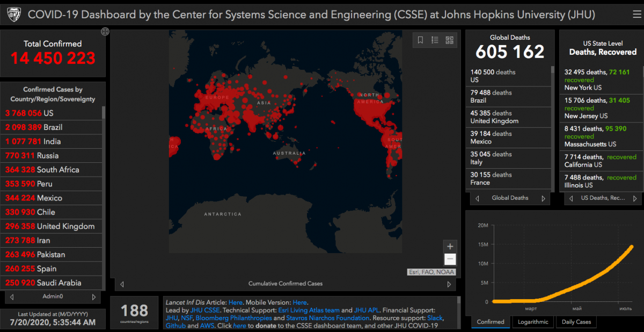
Task: Open the NSF link
Action: tap(187, 318)
